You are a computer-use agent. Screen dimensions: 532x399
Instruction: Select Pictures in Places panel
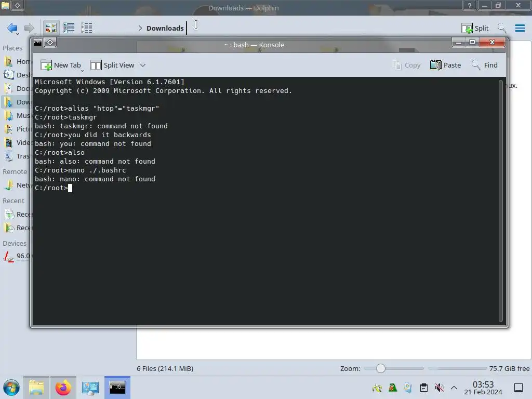[x=17, y=129]
